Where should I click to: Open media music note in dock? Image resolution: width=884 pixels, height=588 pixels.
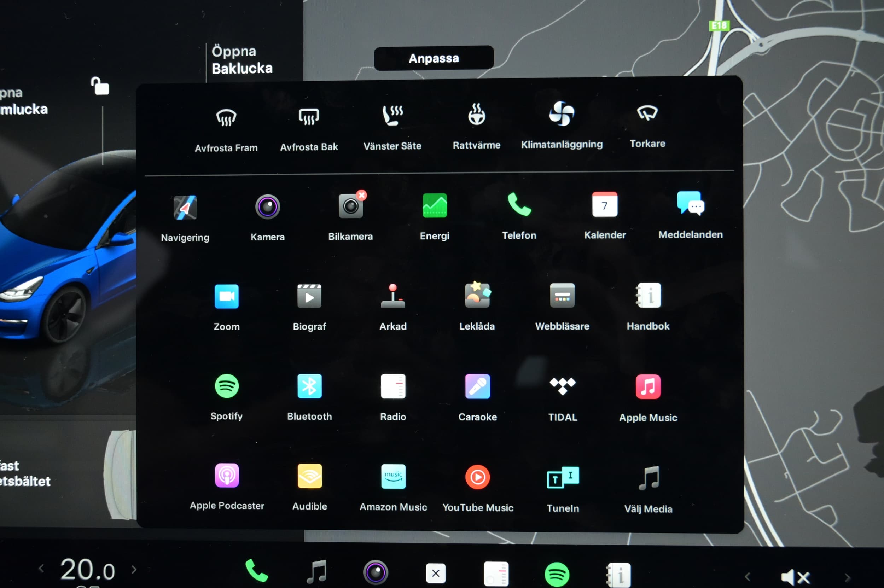317,571
